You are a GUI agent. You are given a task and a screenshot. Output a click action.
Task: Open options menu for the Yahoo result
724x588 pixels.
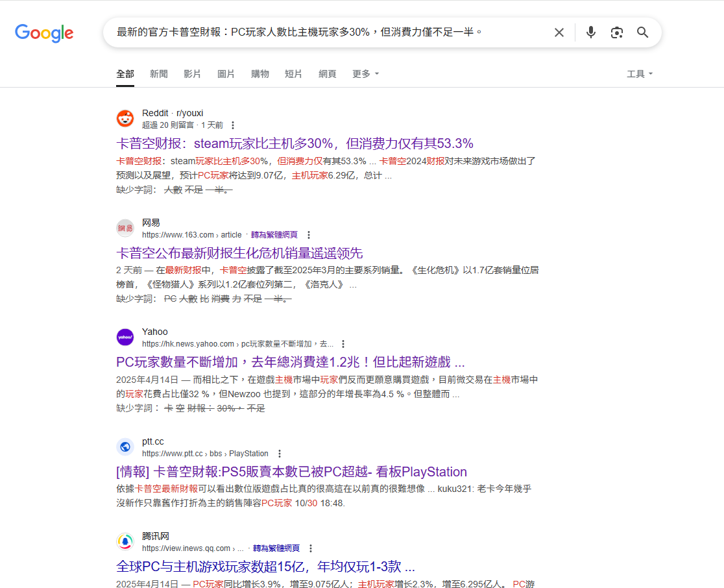343,344
